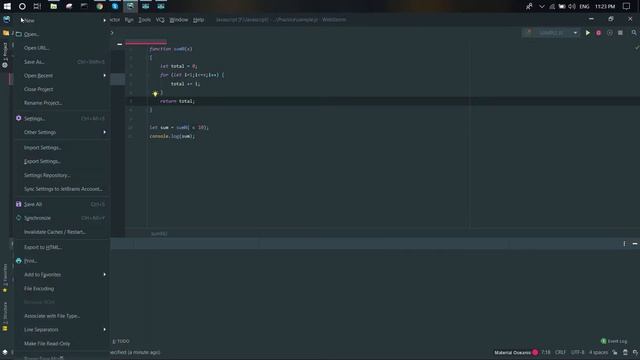Click the Settings gear icon in File menu
Viewport: 640px width, 360px height.
18,118
